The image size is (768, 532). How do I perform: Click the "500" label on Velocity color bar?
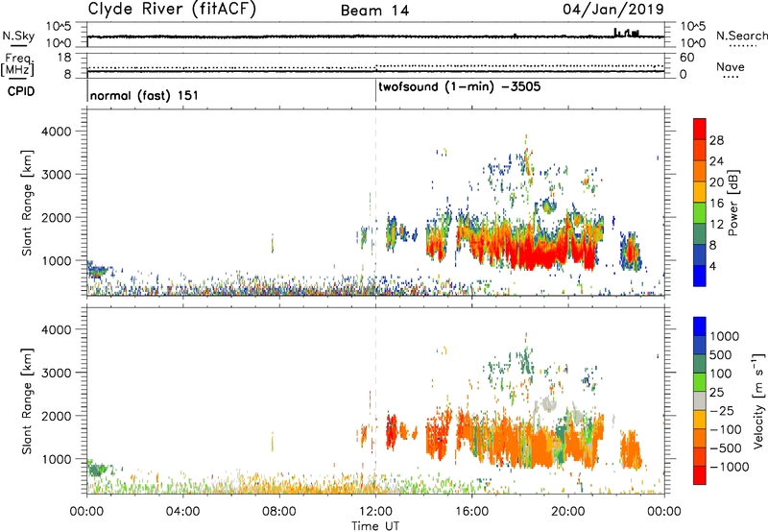coord(721,354)
